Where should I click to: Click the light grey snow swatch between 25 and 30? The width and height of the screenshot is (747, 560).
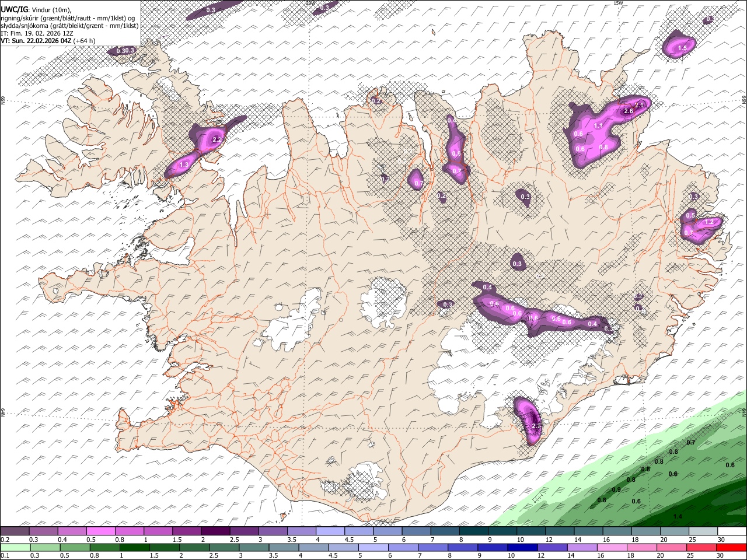pos(703,531)
